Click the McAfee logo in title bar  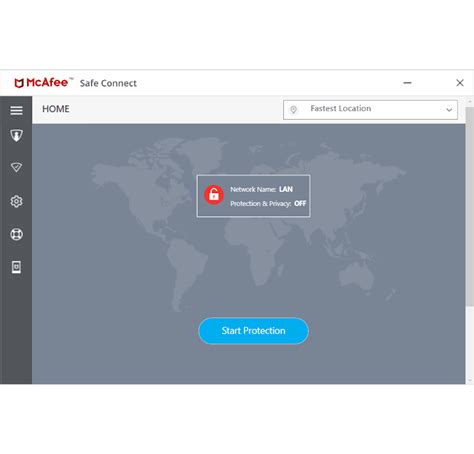[x=43, y=83]
